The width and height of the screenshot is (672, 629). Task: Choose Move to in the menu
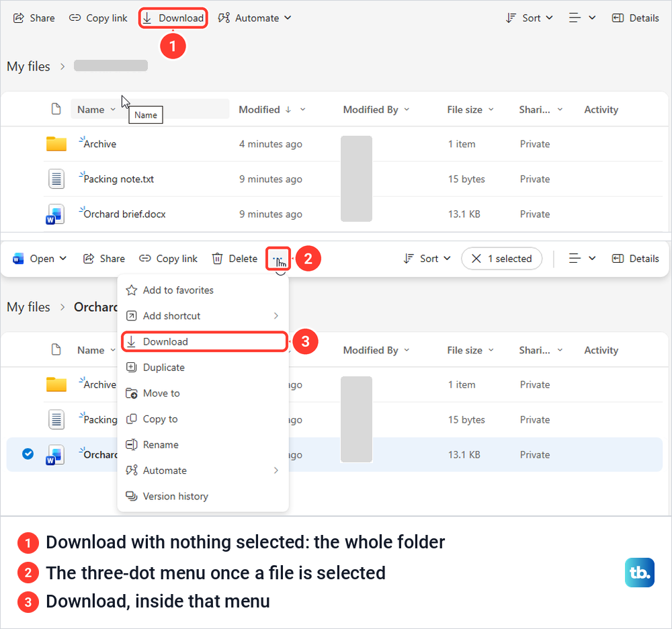click(x=203, y=393)
